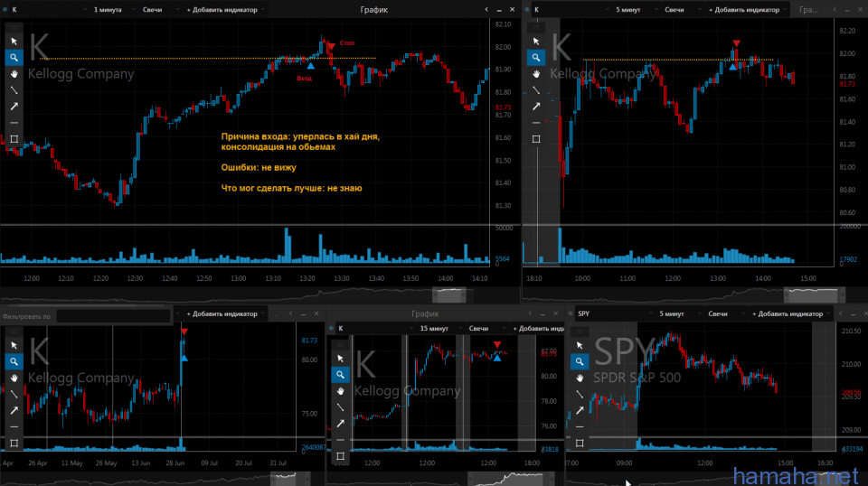Toggle the link indicator dot beside SPY ticker

[x=571, y=313]
